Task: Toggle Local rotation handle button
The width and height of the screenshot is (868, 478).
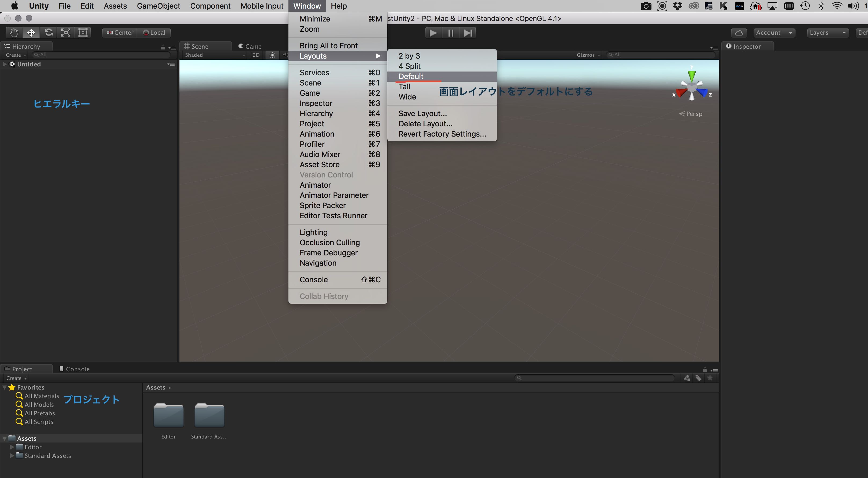Action: coord(154,33)
